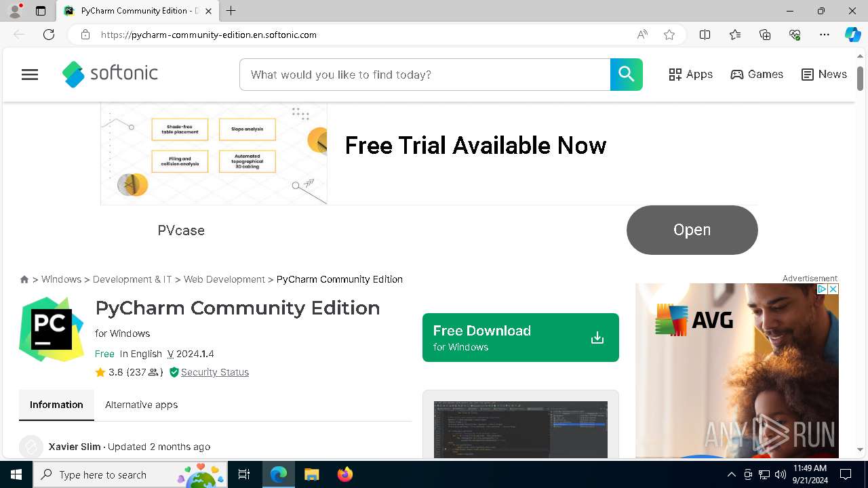The image size is (868, 488).
Task: Click the address bar URL
Action: 209,35
